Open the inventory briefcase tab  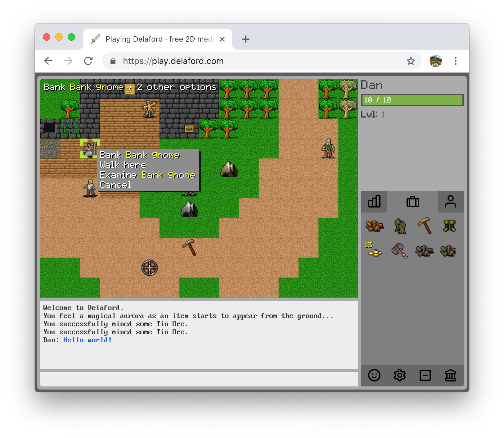(412, 202)
